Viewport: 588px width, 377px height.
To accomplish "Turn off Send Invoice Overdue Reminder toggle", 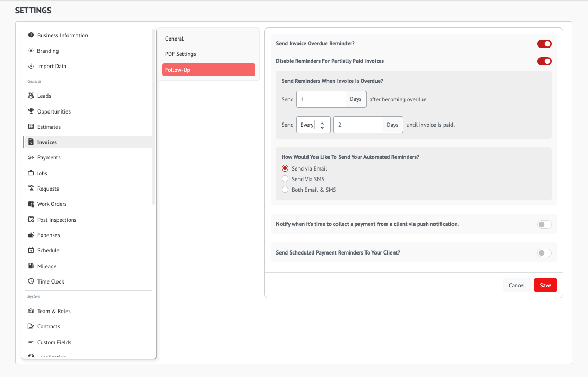I will [544, 44].
